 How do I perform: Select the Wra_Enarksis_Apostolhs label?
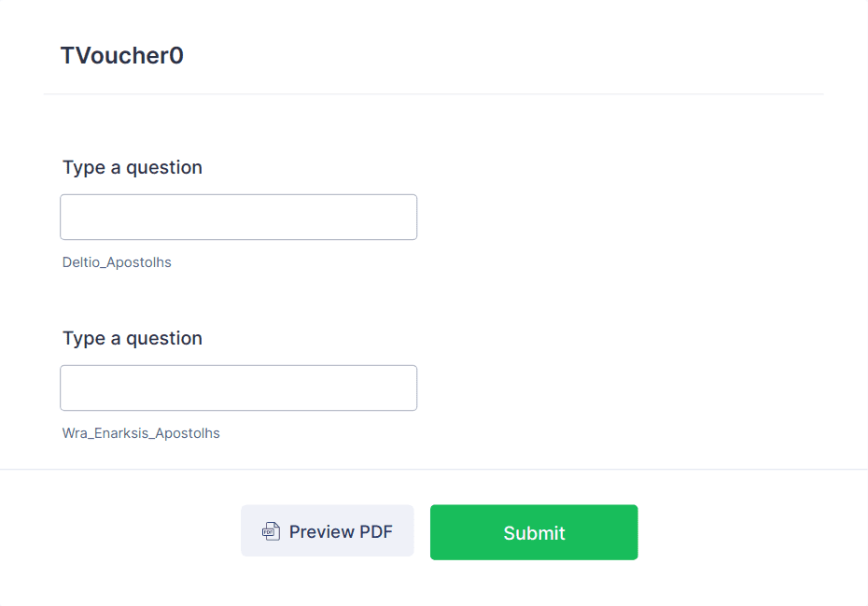tap(141, 433)
